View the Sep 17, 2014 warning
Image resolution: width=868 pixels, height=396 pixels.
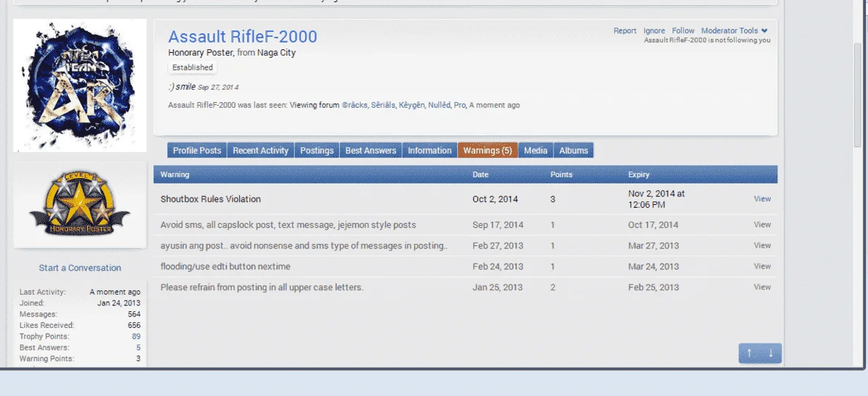(762, 224)
